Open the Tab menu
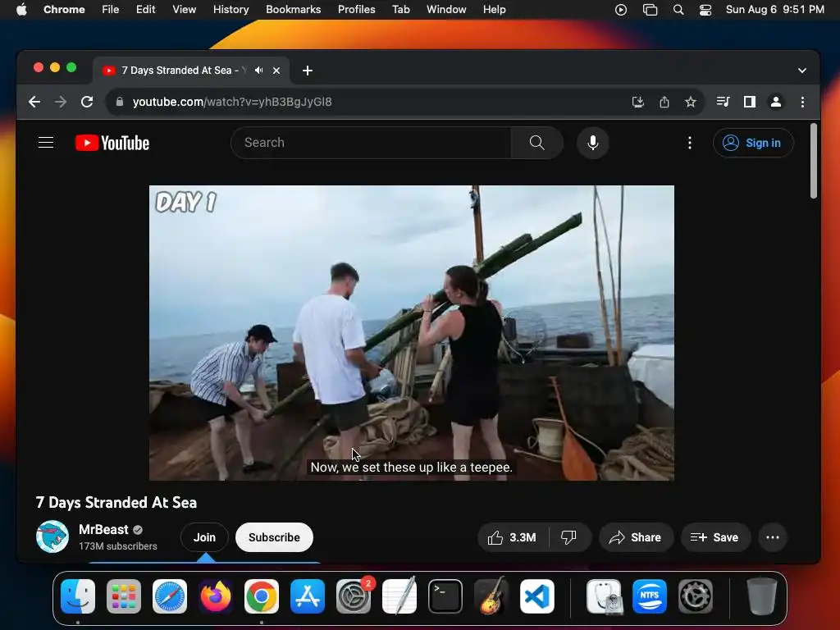The height and width of the screenshot is (630, 840). click(x=400, y=9)
